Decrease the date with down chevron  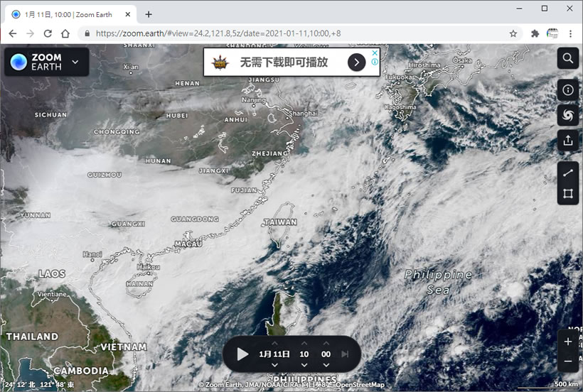[274, 365]
